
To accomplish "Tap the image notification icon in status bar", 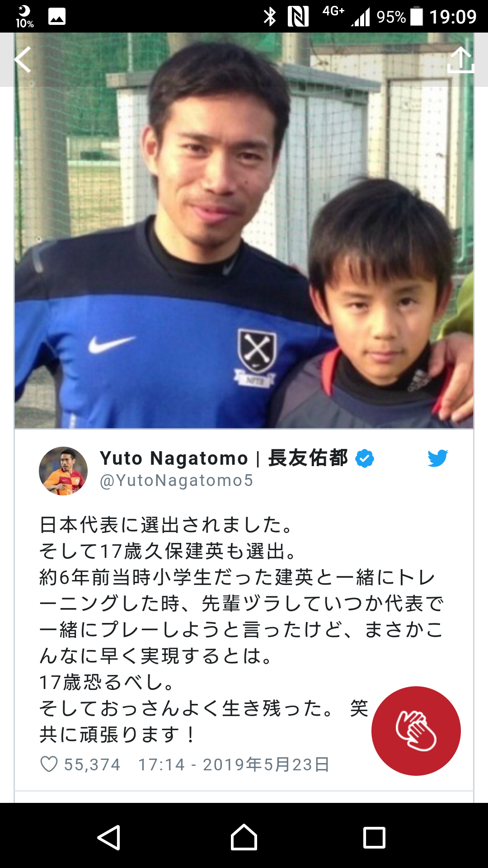I will (57, 17).
